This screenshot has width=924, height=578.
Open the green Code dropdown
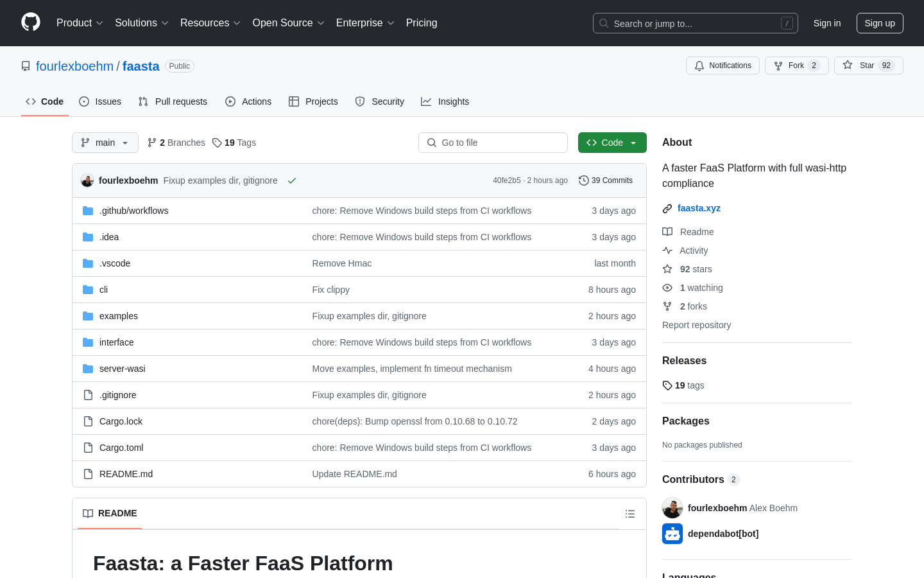[612, 143]
